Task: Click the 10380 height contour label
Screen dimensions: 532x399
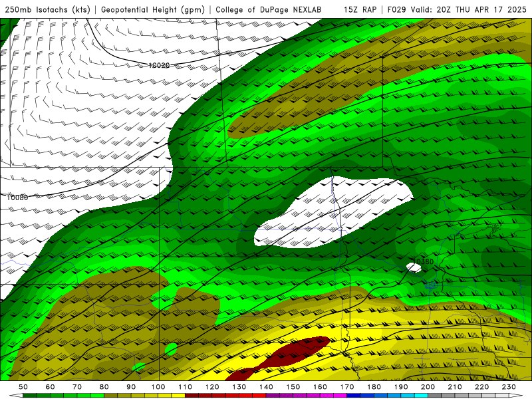Action: (424, 261)
